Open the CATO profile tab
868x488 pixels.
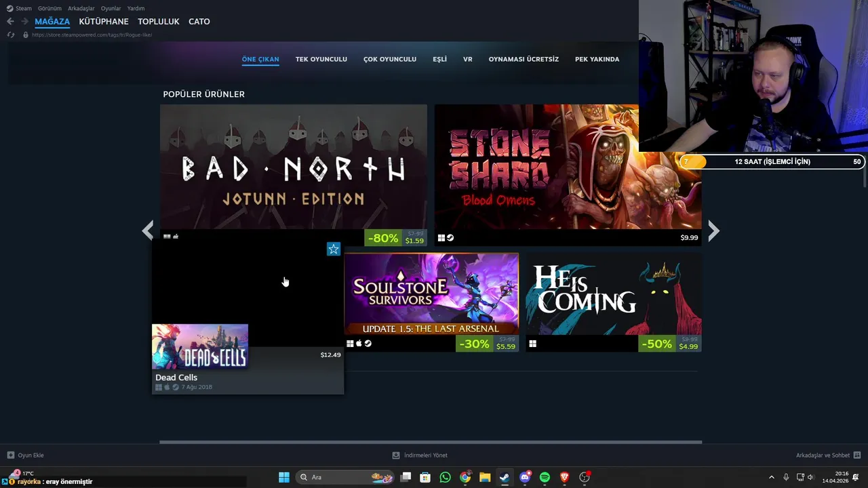tap(199, 22)
